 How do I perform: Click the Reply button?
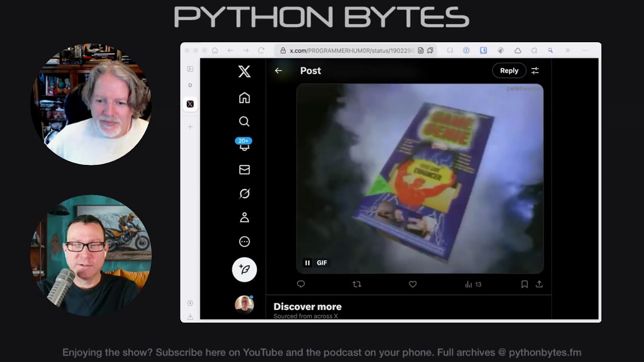[x=509, y=70]
